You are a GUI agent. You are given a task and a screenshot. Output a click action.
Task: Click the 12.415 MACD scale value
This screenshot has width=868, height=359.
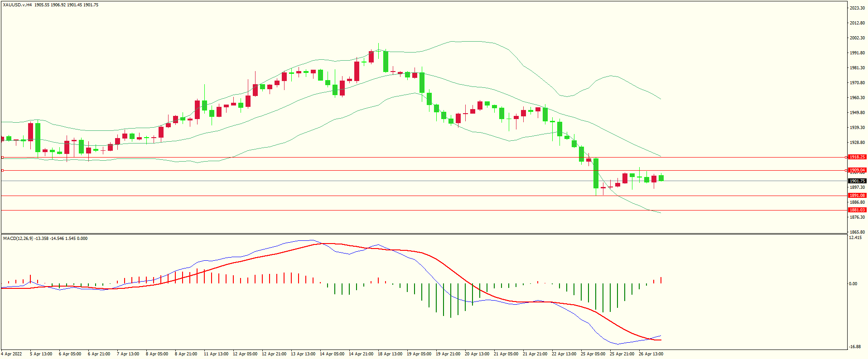(x=855, y=238)
